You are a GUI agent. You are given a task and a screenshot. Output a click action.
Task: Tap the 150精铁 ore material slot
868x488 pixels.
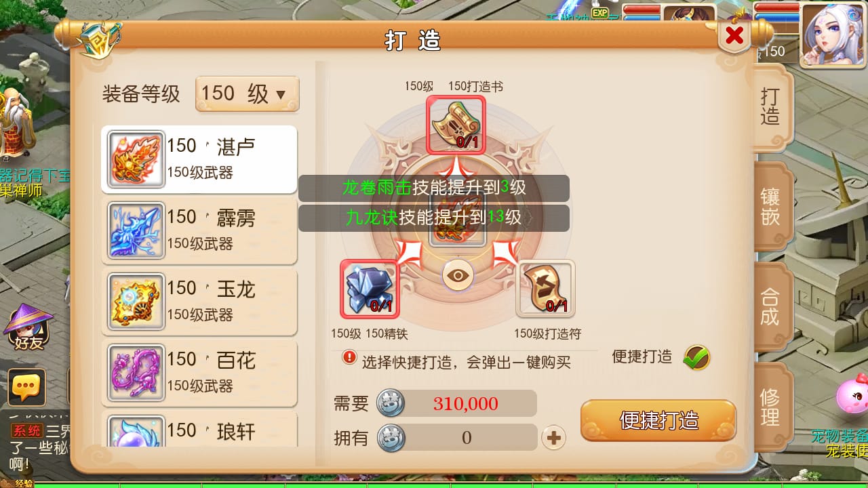click(370, 289)
